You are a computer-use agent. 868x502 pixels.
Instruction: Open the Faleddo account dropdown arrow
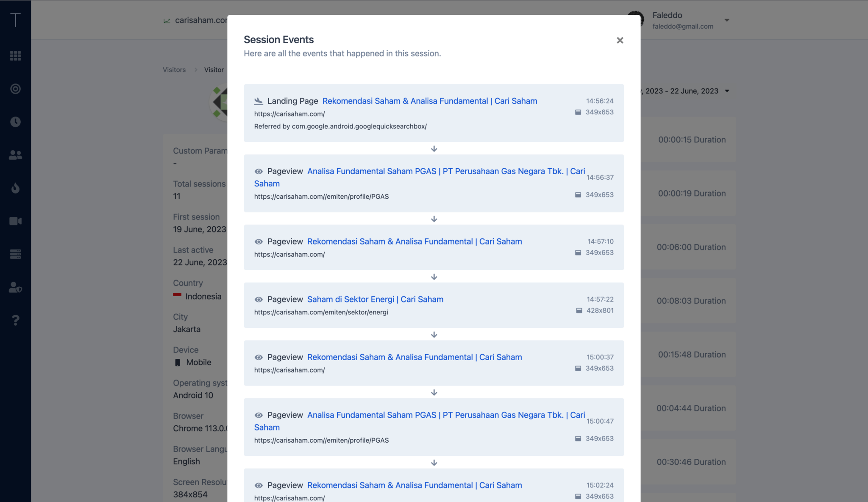[727, 20]
